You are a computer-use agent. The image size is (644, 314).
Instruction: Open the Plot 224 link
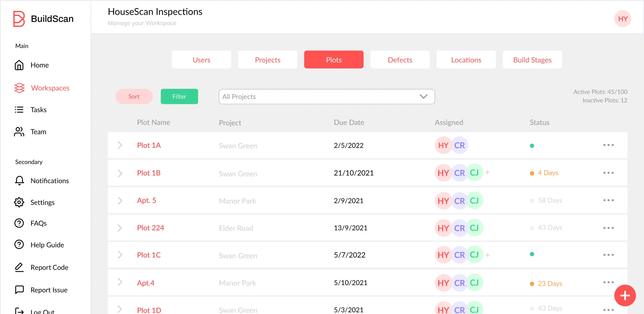[151, 228]
